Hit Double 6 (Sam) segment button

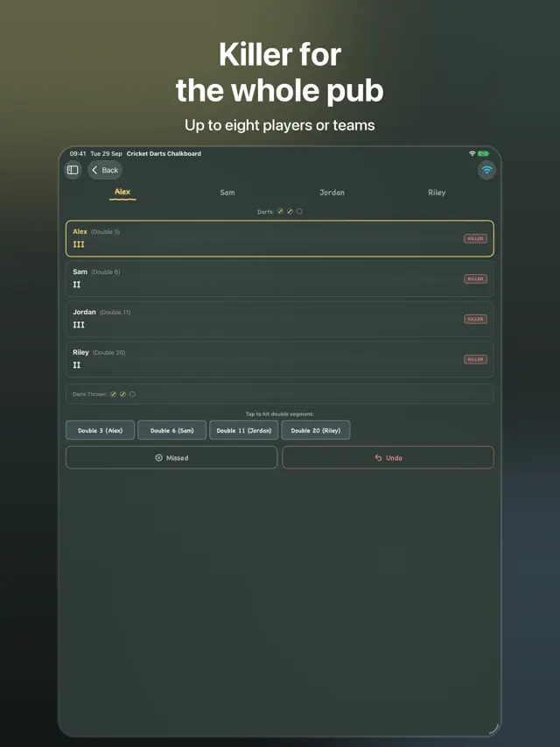171,430
